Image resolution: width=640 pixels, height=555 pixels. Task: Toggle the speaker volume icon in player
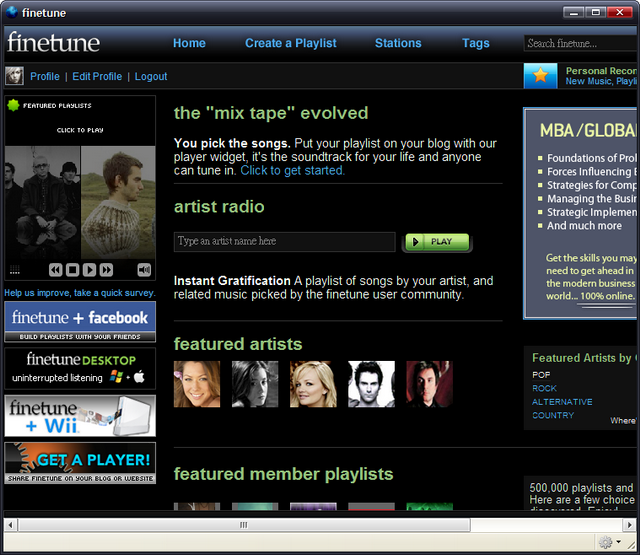click(x=144, y=270)
